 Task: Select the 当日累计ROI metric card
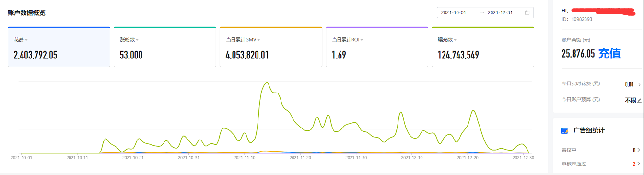coord(377,47)
